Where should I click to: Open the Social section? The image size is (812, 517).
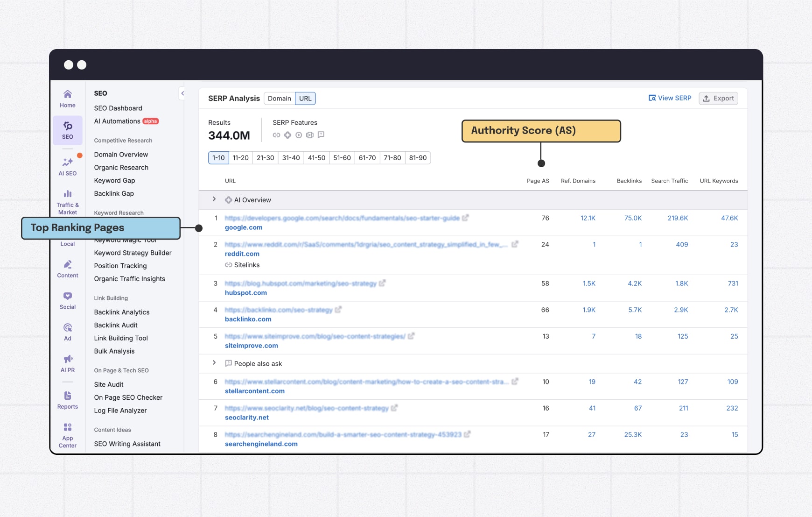pos(68,299)
